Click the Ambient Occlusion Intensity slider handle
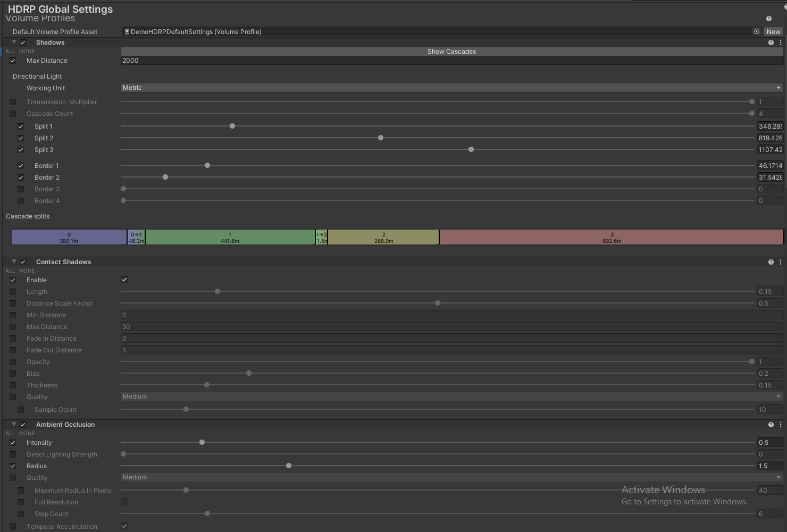787x532 pixels. click(x=202, y=442)
